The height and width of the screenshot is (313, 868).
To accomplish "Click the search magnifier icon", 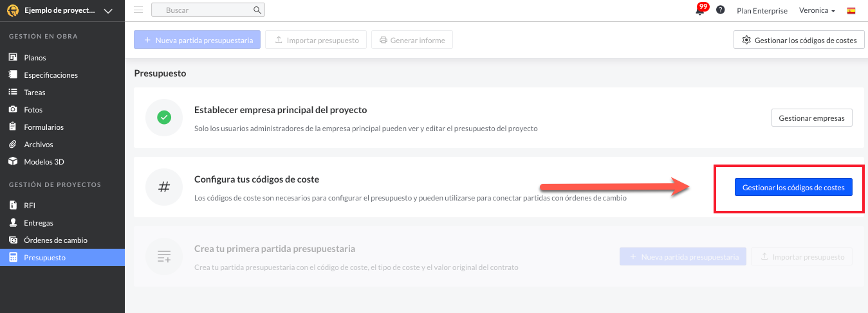I will (x=257, y=10).
